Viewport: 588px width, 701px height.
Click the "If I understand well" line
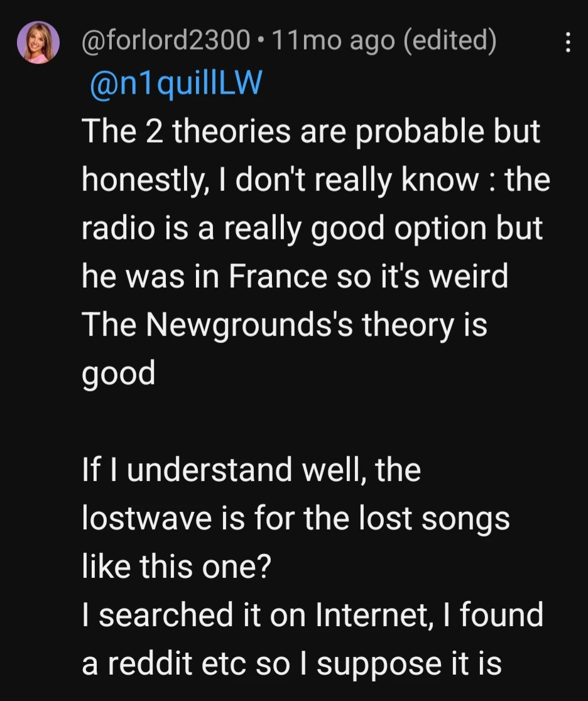(x=251, y=469)
